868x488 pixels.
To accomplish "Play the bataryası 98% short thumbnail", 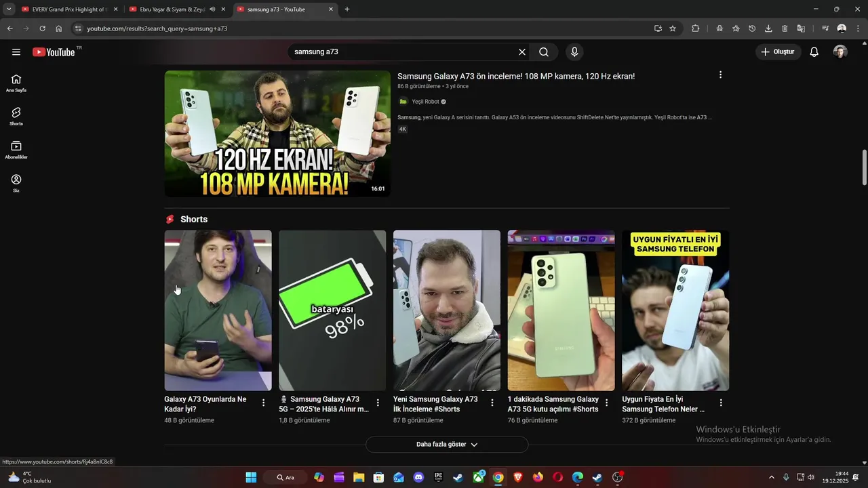I will (332, 310).
